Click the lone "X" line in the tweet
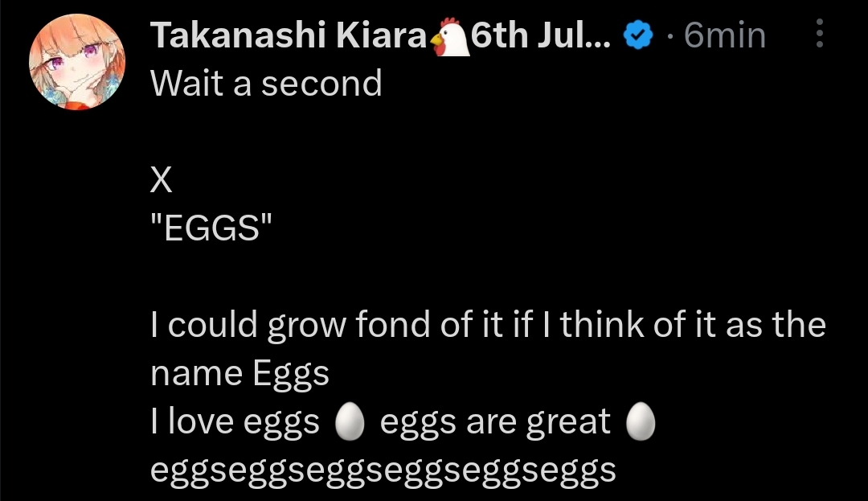This screenshot has height=501, width=868. click(162, 181)
